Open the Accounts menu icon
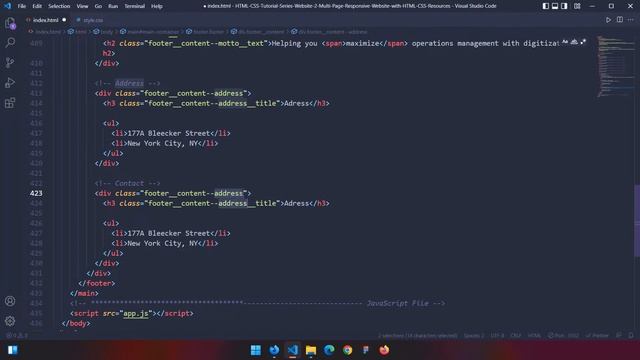Screen dimensions: 640x360 click(10, 301)
